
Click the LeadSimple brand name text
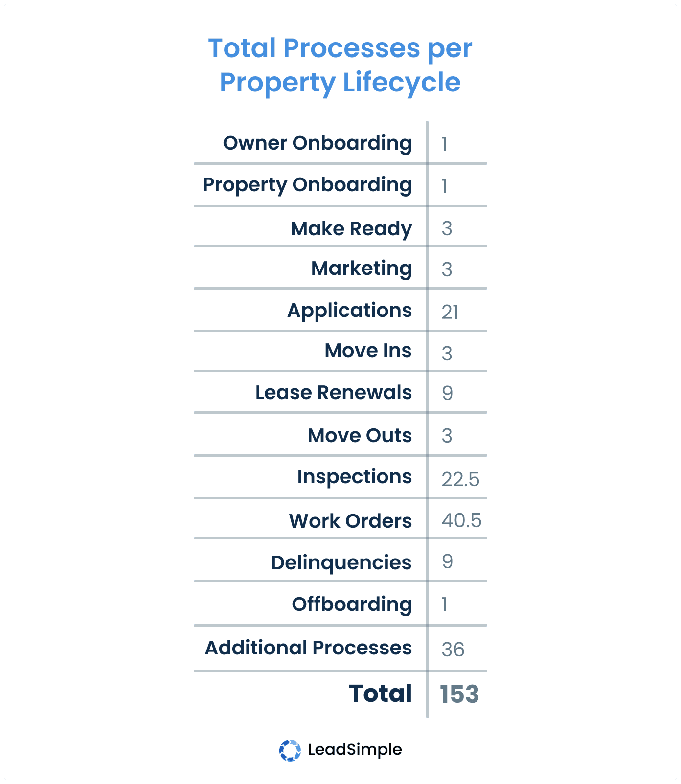tap(355, 750)
